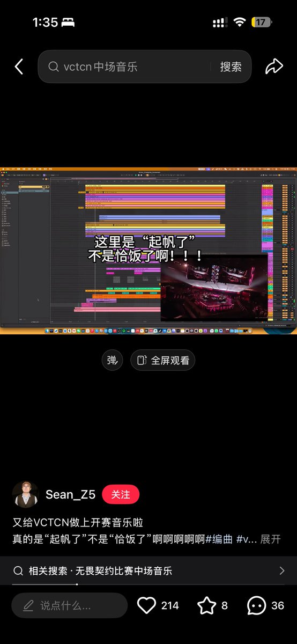Expand the caption with 展开

pos(271,539)
